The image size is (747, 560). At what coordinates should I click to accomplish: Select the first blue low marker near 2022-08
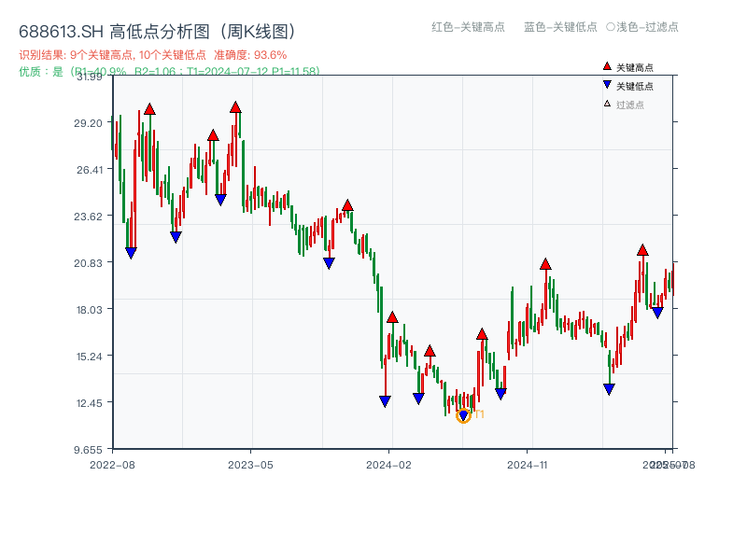131,253
